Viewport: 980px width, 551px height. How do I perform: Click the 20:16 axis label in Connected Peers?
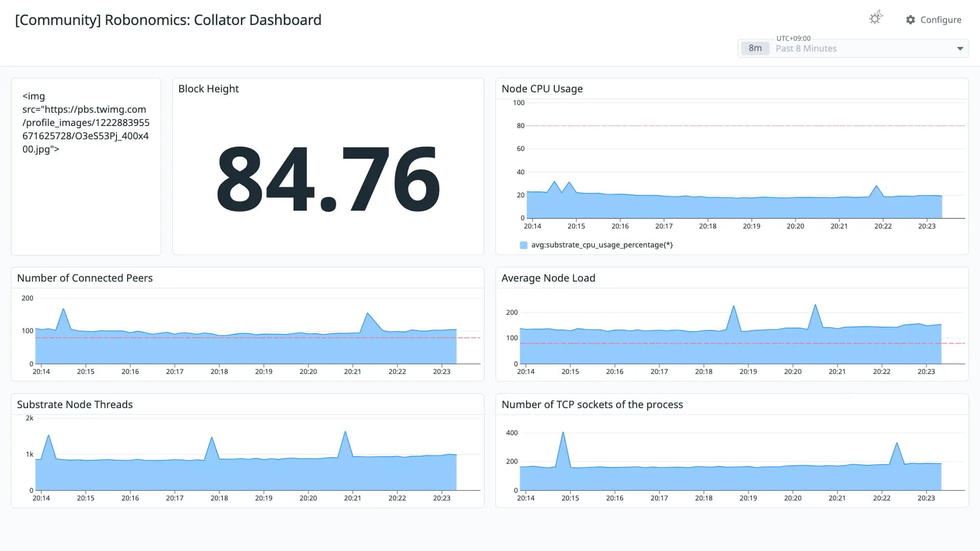[130, 371]
